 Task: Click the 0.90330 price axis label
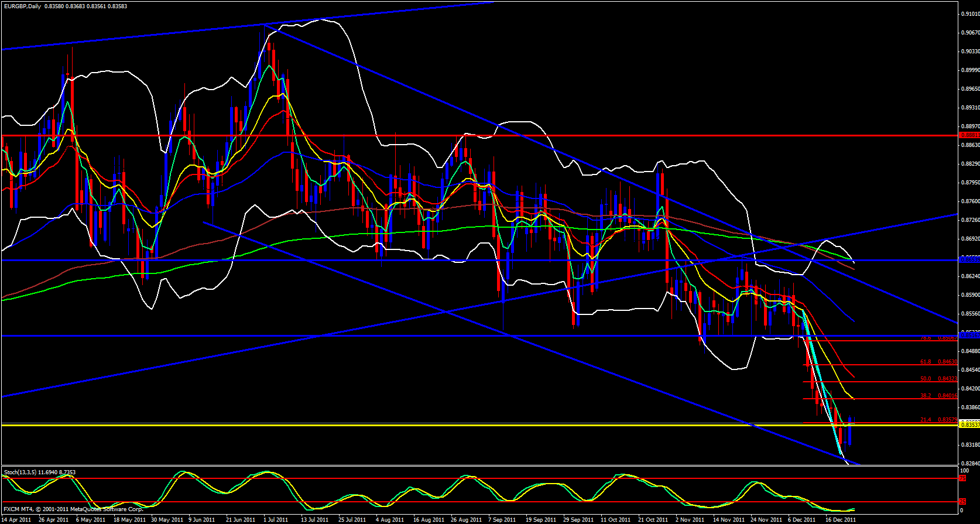coord(971,52)
